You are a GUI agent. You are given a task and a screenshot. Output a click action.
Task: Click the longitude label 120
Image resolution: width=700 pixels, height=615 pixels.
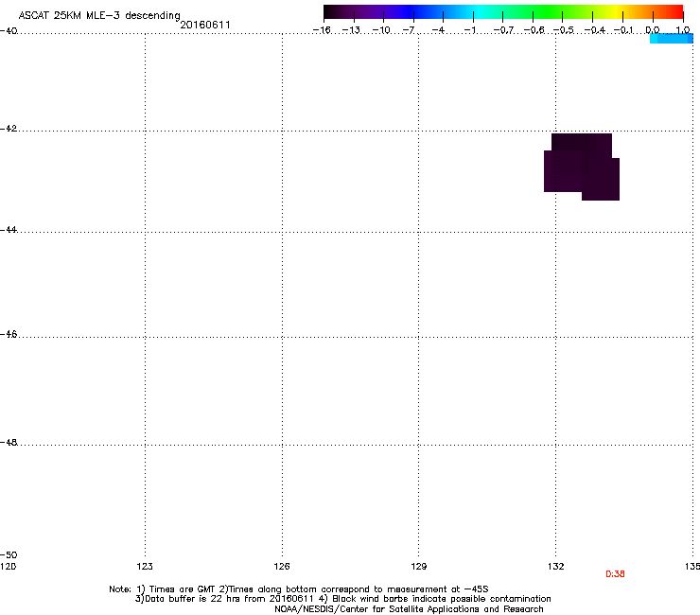coord(8,567)
